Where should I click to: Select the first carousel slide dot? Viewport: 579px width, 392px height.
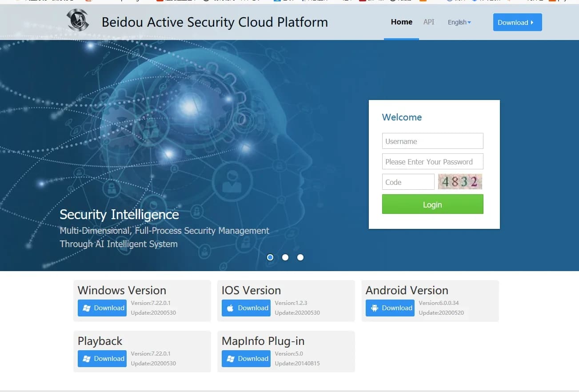(270, 257)
